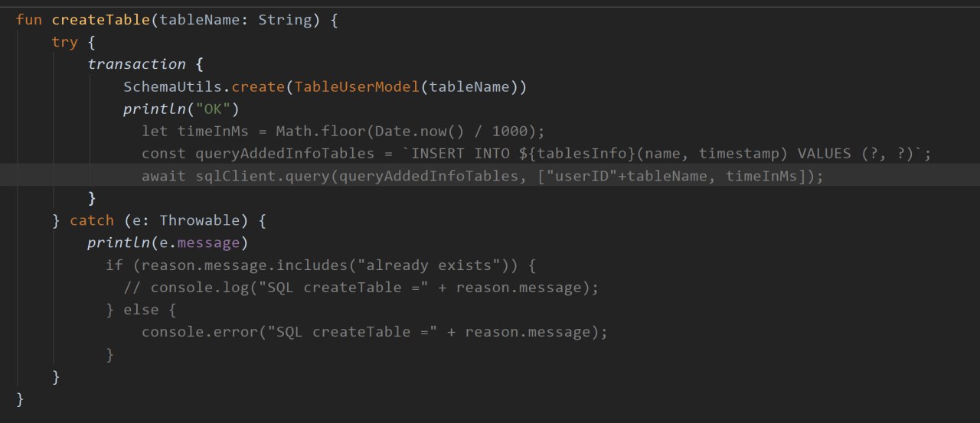Click the createTable function name

tap(101, 19)
